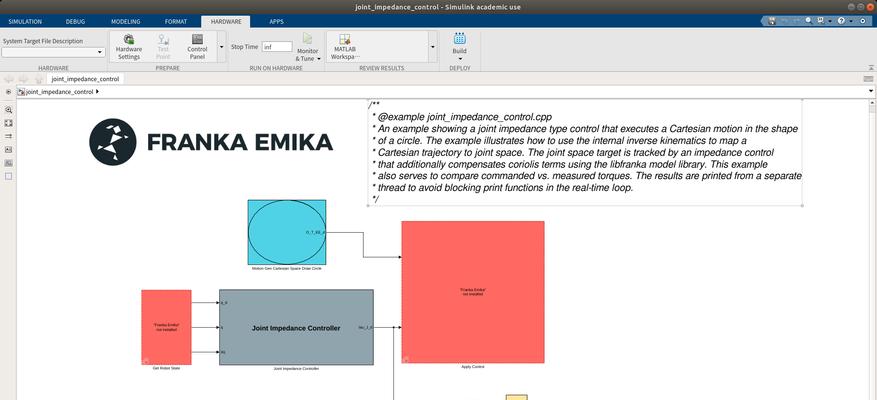
Task: Open MATLAB Workspace results viewer
Action: coord(345,46)
